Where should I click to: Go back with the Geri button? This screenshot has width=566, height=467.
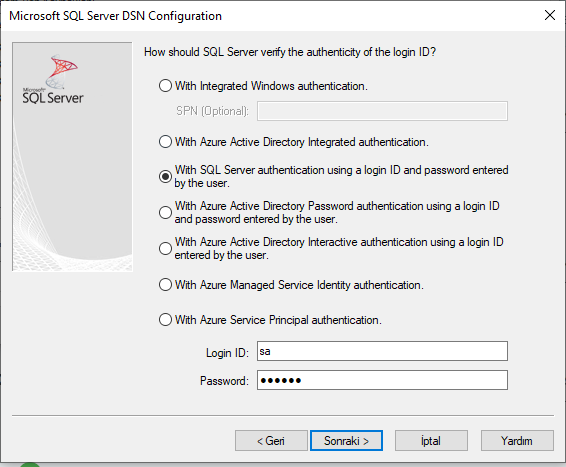tap(271, 441)
